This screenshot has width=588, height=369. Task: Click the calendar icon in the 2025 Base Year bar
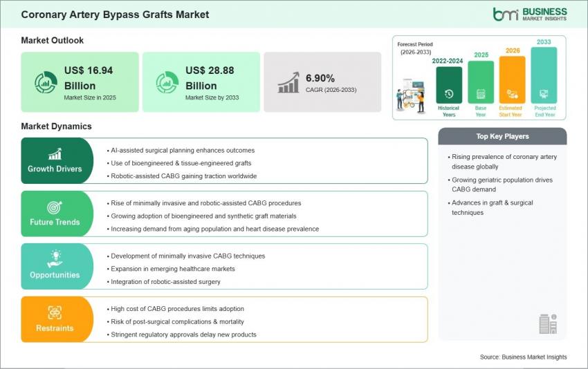481,94
